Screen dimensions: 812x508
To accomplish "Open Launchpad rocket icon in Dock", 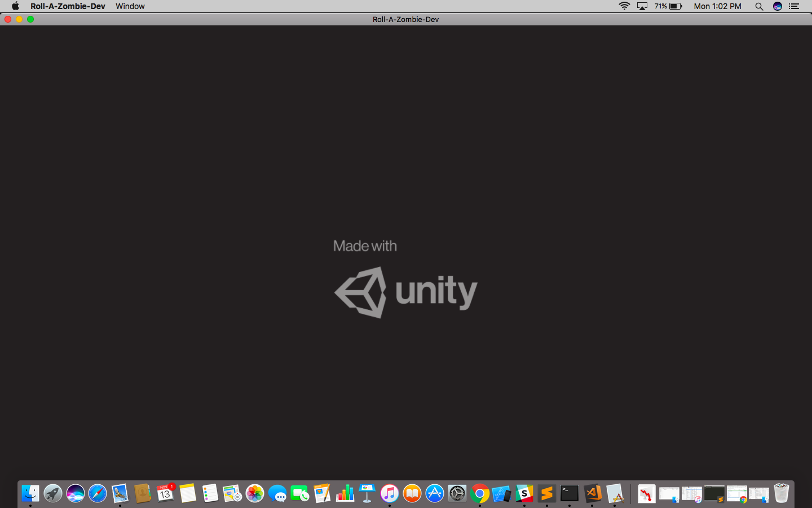I will coord(53,493).
